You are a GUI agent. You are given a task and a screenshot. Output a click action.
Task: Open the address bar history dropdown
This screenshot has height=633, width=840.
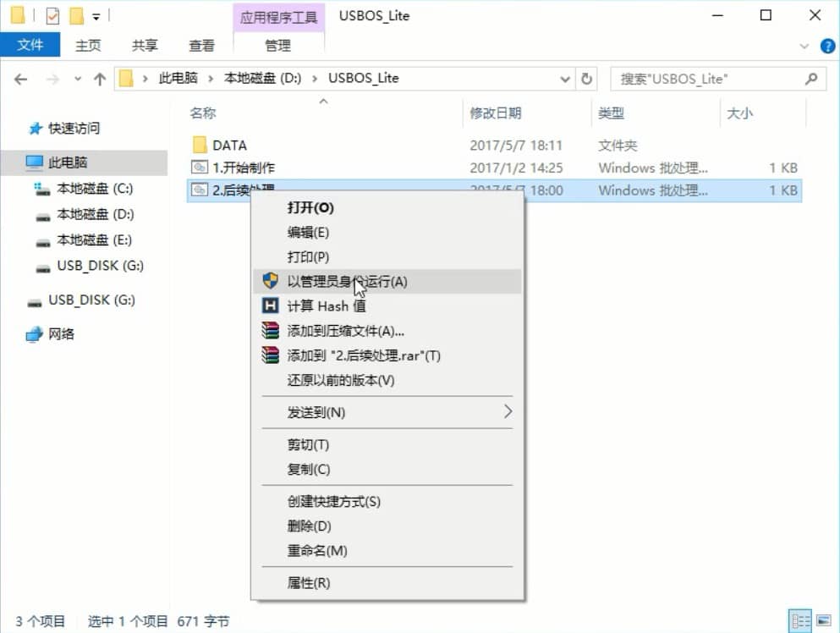[566, 79]
